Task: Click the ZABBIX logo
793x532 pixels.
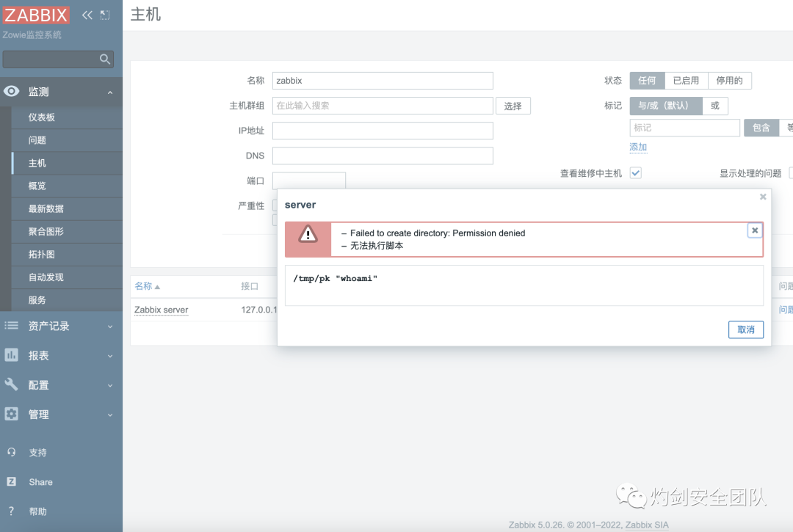Action: tap(36, 15)
